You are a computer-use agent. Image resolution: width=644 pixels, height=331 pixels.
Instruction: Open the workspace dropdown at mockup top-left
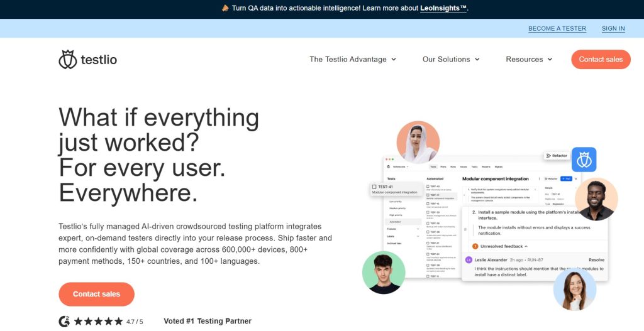coord(400,166)
